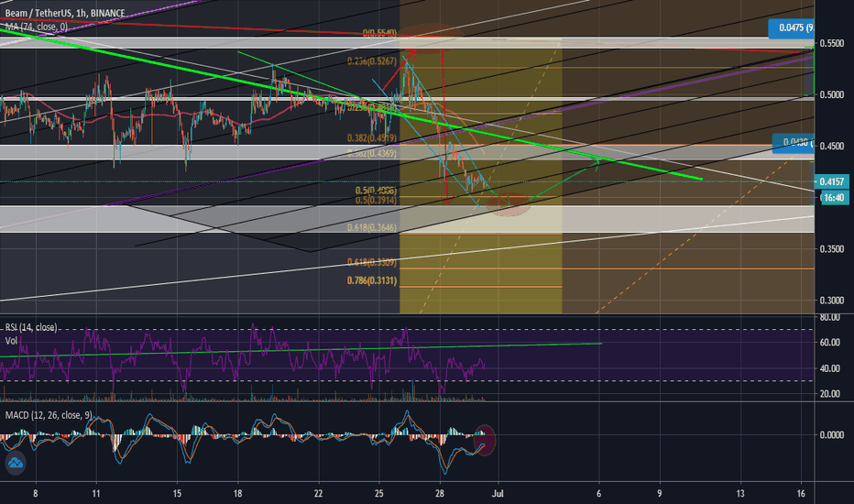Click the RSI 60.00 axis label
The height and width of the screenshot is (504, 854).
tap(830, 342)
